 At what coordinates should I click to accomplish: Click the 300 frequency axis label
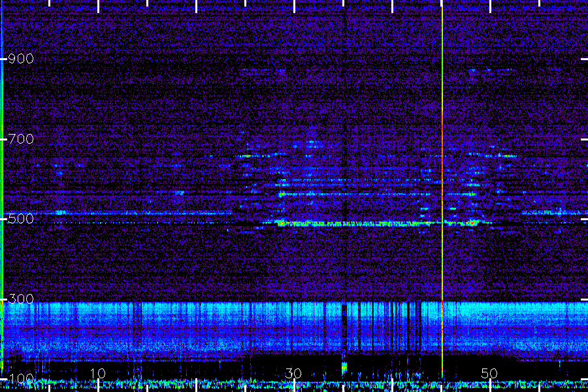[x=21, y=299]
